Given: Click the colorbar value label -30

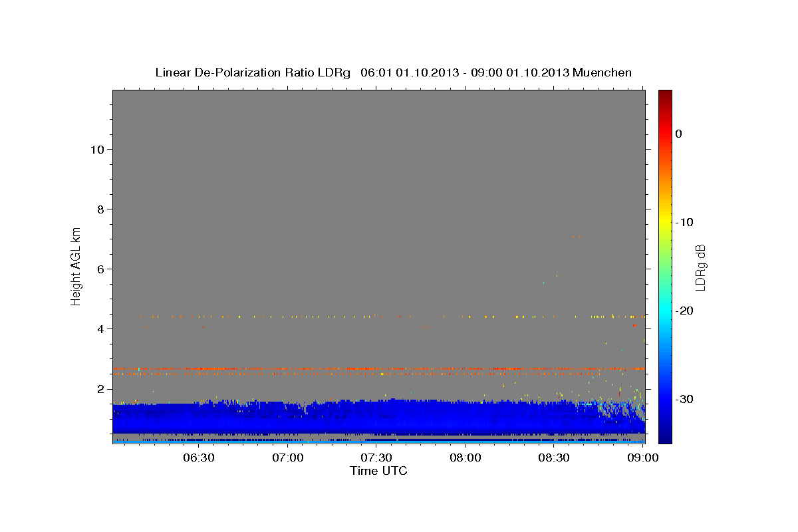Looking at the screenshot, I should pyautogui.click(x=685, y=399).
